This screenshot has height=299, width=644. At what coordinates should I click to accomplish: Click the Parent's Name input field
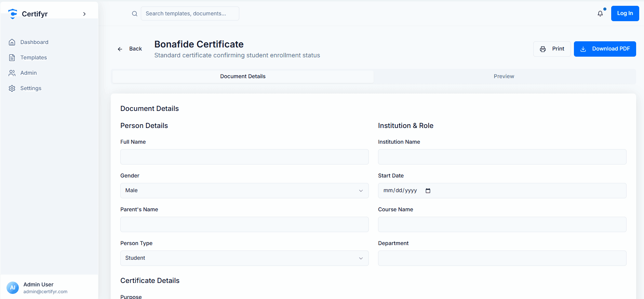[x=244, y=225]
